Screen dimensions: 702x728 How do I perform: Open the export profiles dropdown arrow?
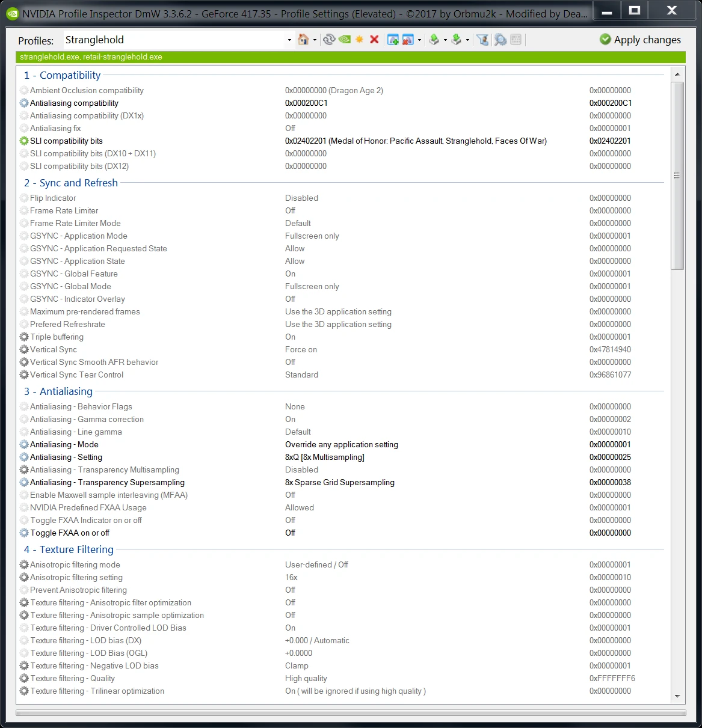point(445,40)
